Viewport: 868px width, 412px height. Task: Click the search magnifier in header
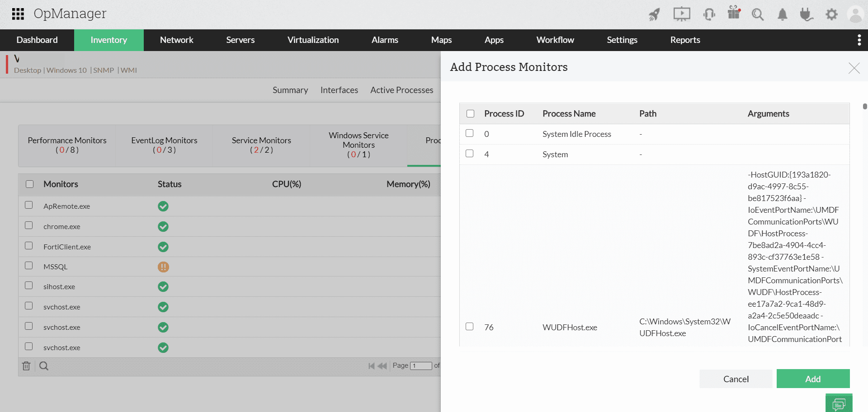[758, 14]
